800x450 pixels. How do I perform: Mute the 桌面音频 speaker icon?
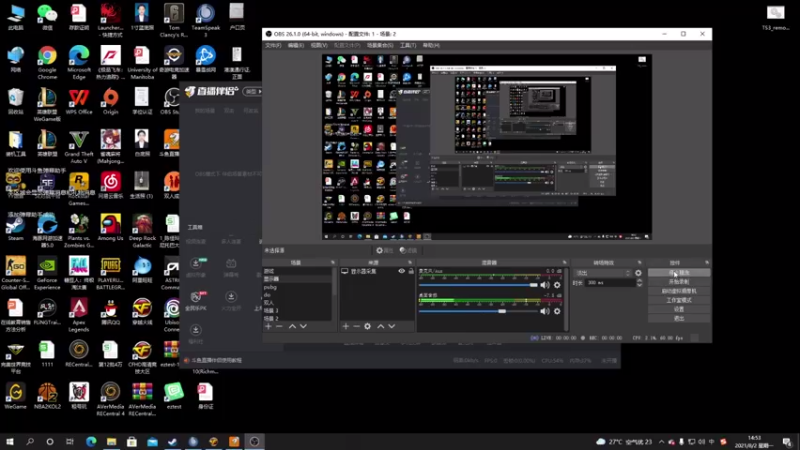[545, 311]
